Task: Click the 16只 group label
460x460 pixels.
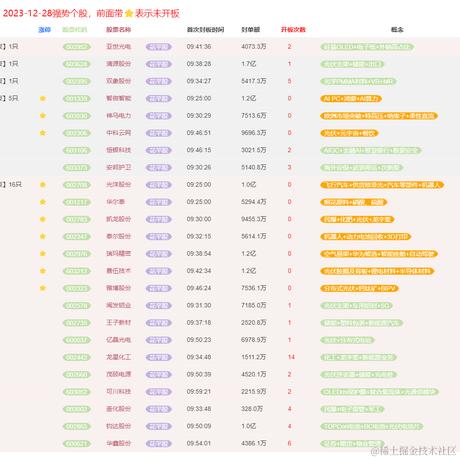Action: point(15,185)
